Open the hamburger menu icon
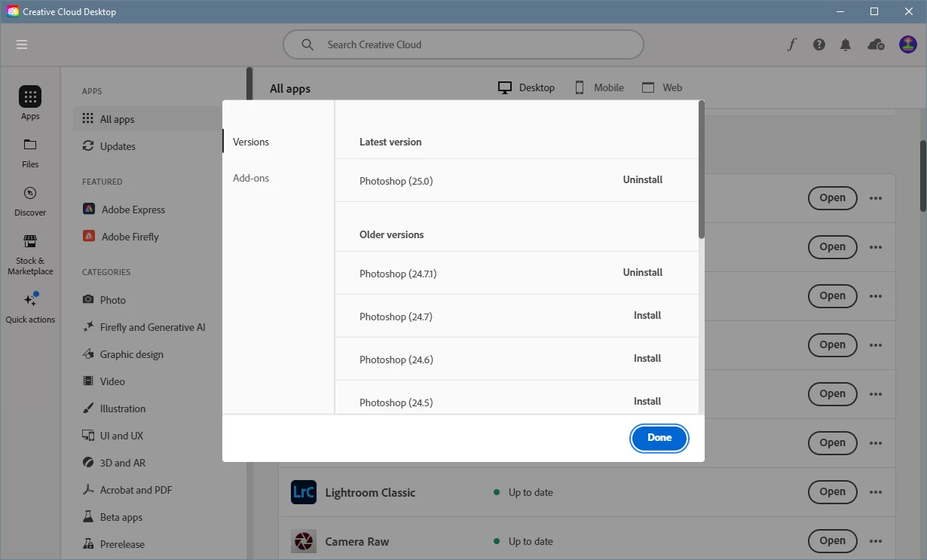Screen dimensions: 927x560 point(22,44)
